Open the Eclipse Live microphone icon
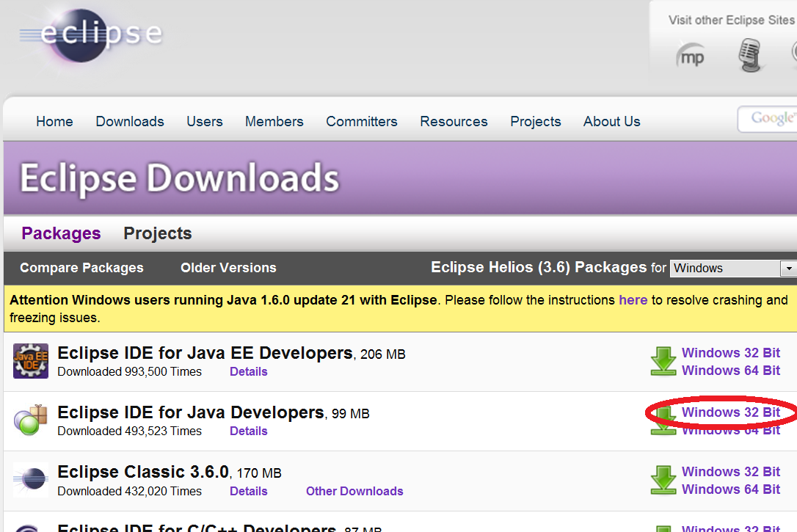The width and height of the screenshot is (797, 532). point(749,55)
